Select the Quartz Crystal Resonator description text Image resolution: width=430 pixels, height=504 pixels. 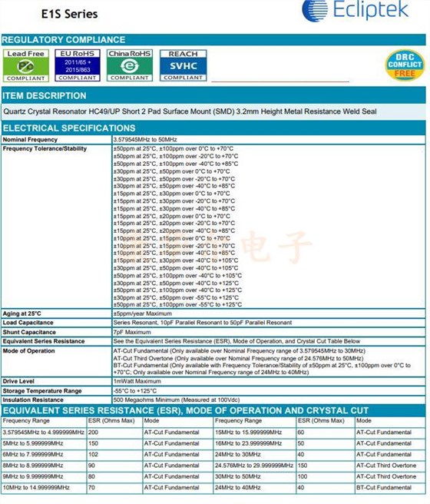190,111
